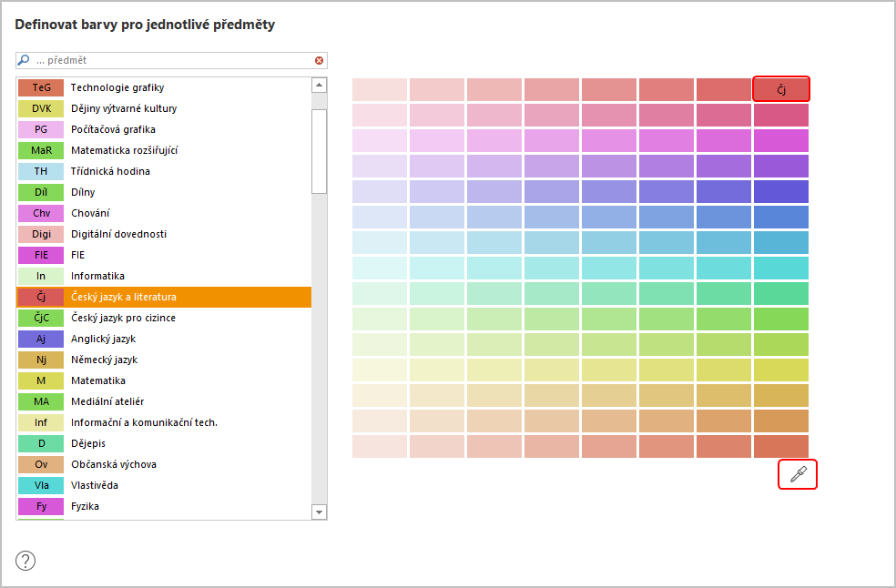The image size is (896, 588).
Task: Select the Chování subject row
Action: point(164,213)
